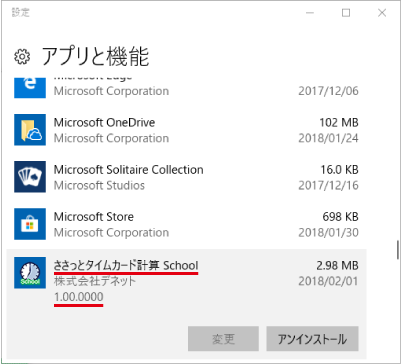Click the Microsoft Studios publisher text
The image size is (401, 364).
[x=99, y=185]
